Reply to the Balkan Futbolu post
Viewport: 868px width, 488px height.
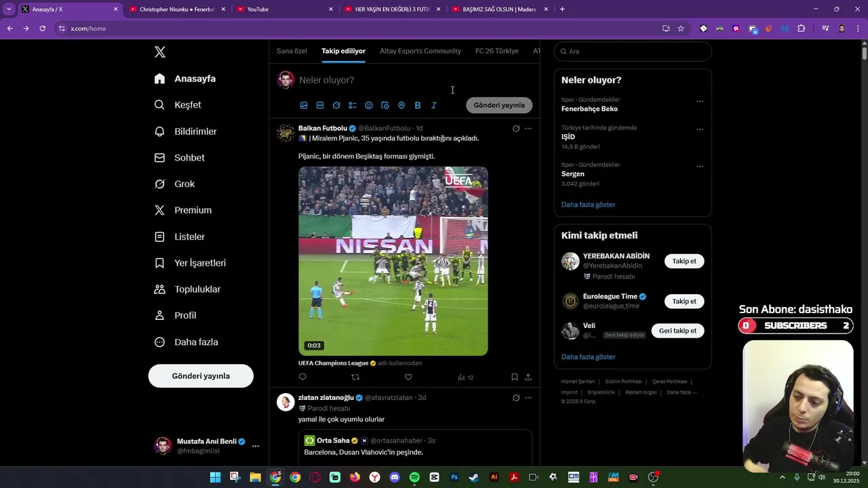click(302, 377)
